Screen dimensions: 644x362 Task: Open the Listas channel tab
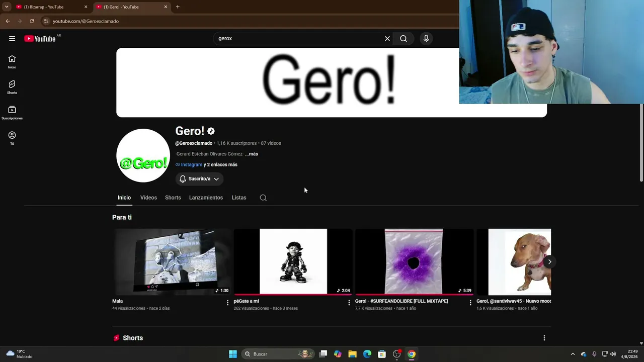(x=239, y=198)
